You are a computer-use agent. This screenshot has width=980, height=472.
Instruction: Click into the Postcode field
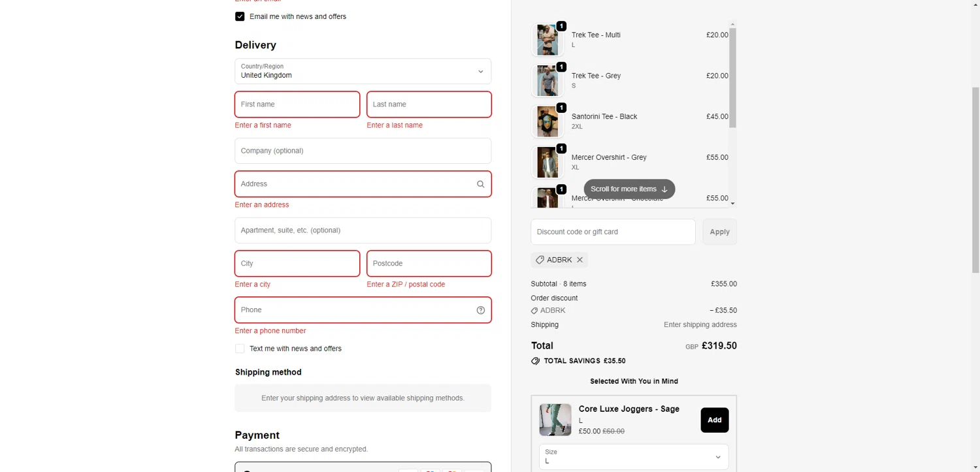(x=429, y=264)
